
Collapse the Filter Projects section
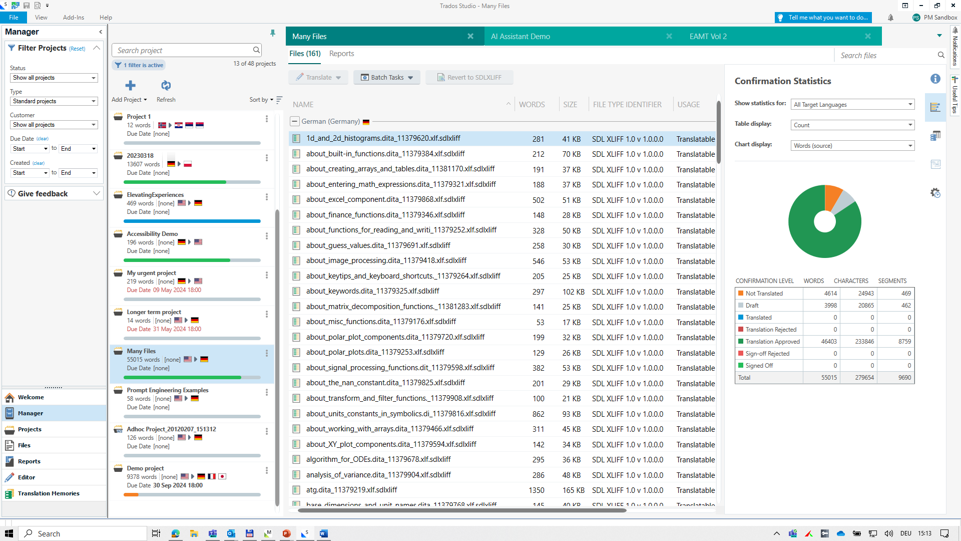point(97,48)
